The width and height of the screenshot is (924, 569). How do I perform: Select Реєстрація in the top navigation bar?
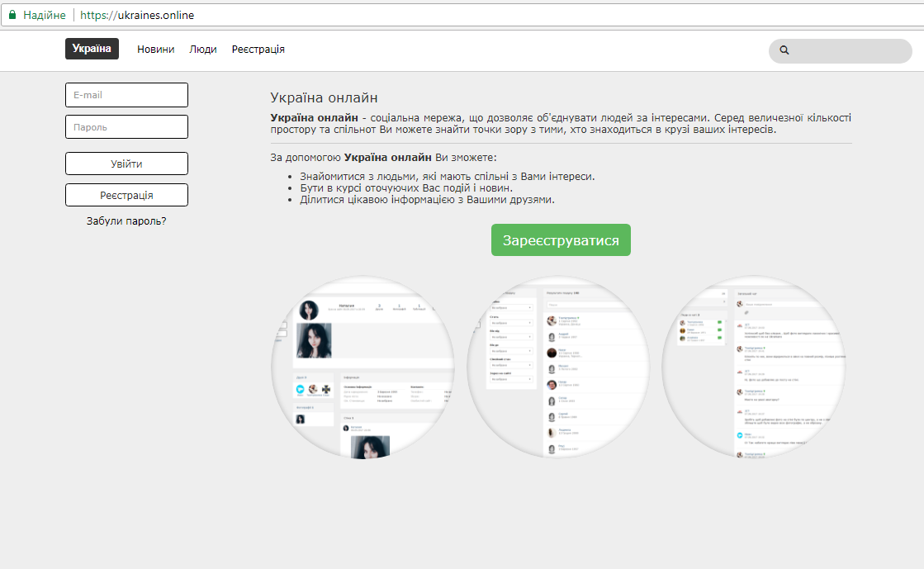pos(258,50)
